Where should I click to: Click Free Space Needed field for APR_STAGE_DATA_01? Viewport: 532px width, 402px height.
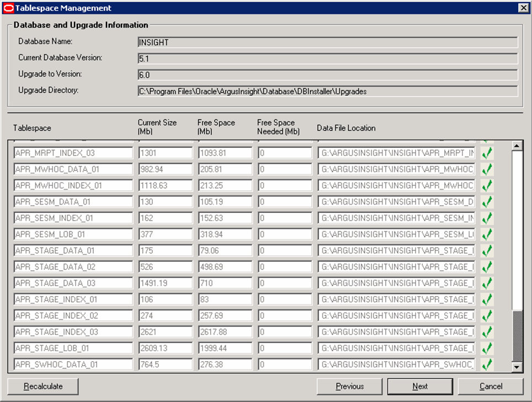[285, 251]
